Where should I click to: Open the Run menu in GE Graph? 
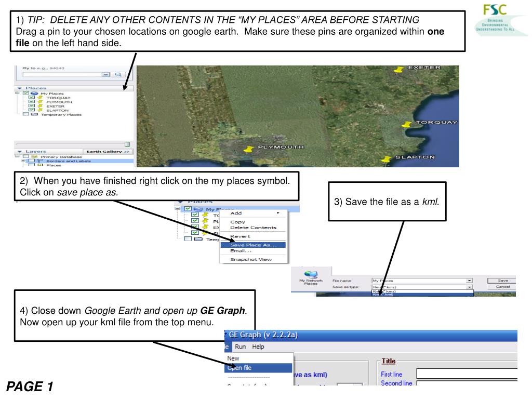click(240, 347)
